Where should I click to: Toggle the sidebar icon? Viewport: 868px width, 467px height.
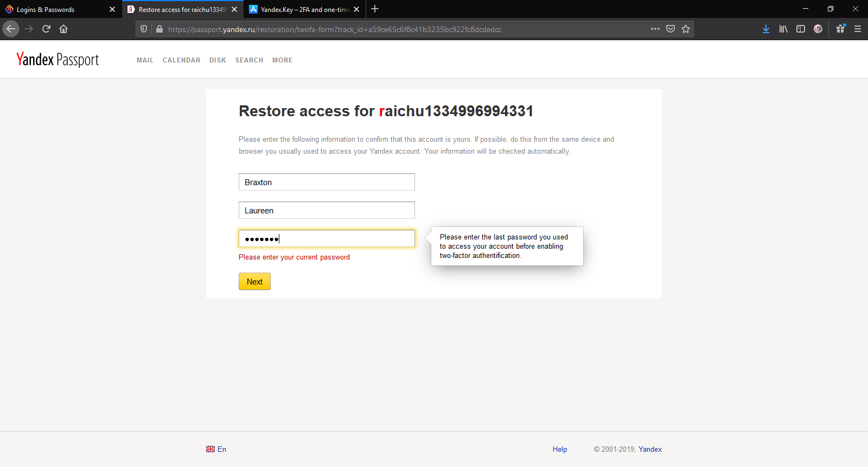[801, 29]
